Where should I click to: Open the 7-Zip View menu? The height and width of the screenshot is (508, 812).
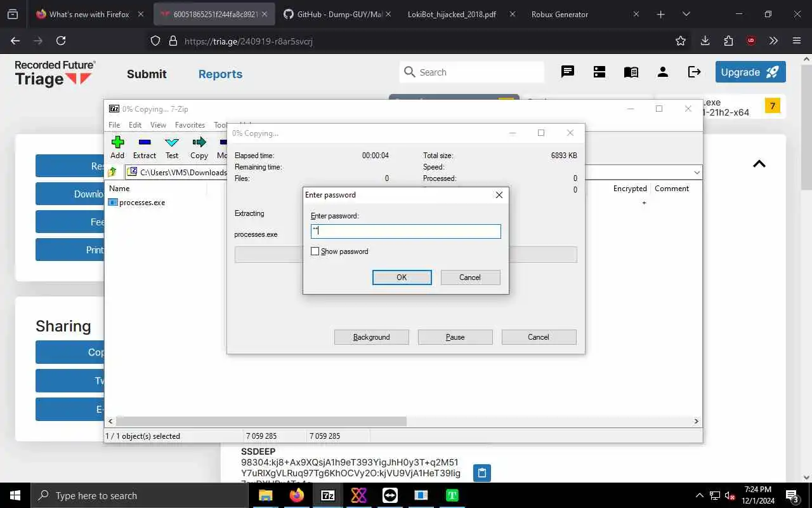(158, 125)
